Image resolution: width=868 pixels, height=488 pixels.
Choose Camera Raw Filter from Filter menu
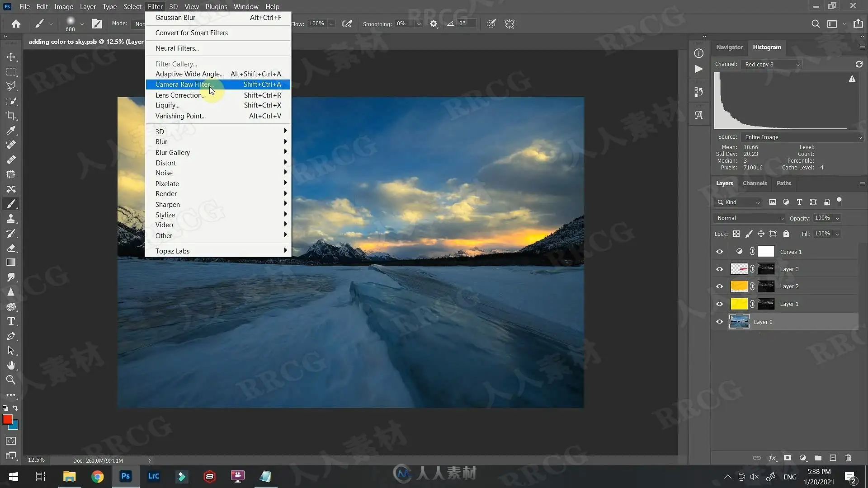[x=218, y=84]
